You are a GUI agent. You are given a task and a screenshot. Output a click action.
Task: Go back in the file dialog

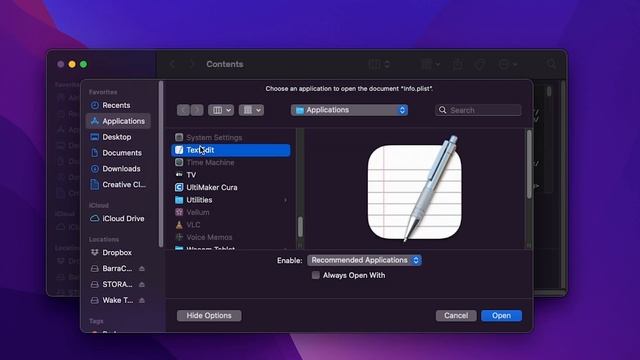point(183,110)
